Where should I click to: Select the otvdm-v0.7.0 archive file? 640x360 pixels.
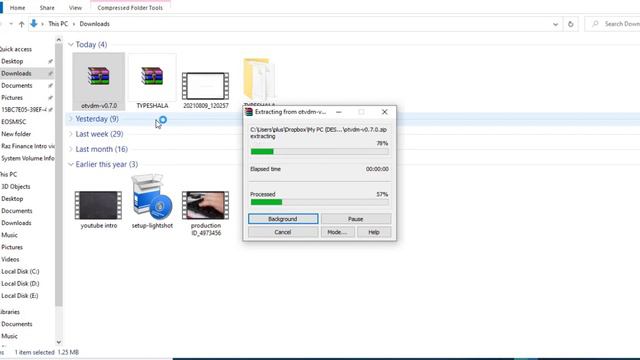tap(98, 82)
